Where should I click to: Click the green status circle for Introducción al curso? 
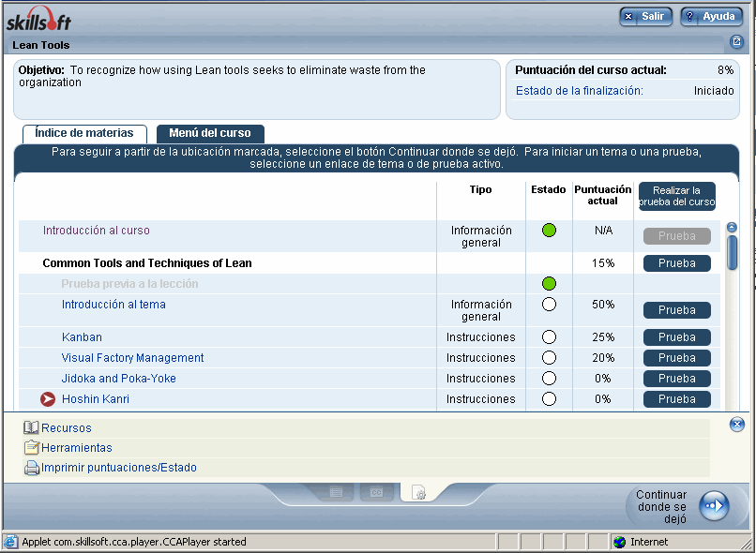point(549,231)
